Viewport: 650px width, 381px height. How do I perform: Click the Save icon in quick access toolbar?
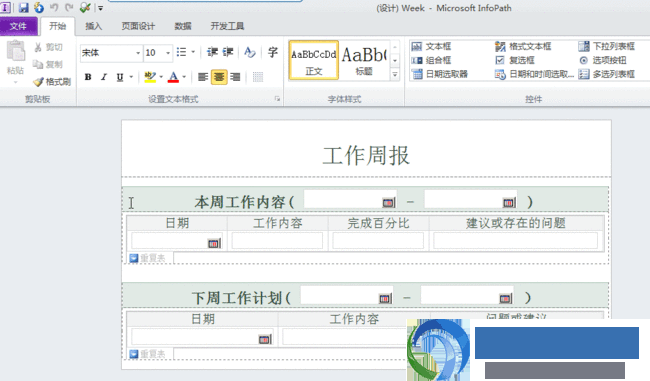click(x=24, y=7)
